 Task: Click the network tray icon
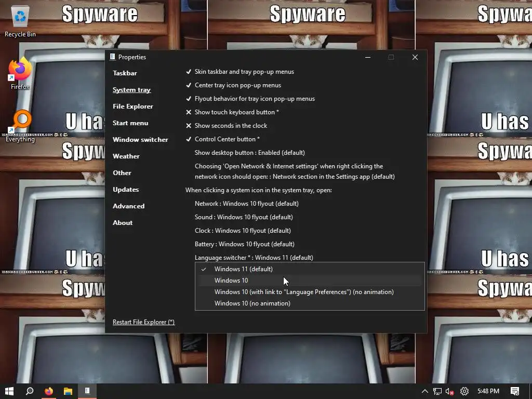[437, 391]
